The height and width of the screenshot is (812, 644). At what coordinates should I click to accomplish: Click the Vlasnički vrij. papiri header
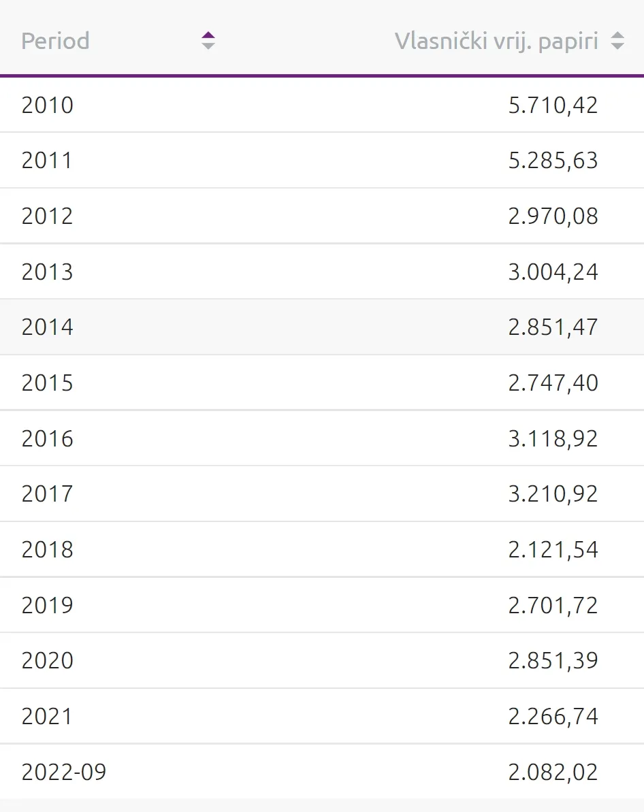click(x=496, y=41)
